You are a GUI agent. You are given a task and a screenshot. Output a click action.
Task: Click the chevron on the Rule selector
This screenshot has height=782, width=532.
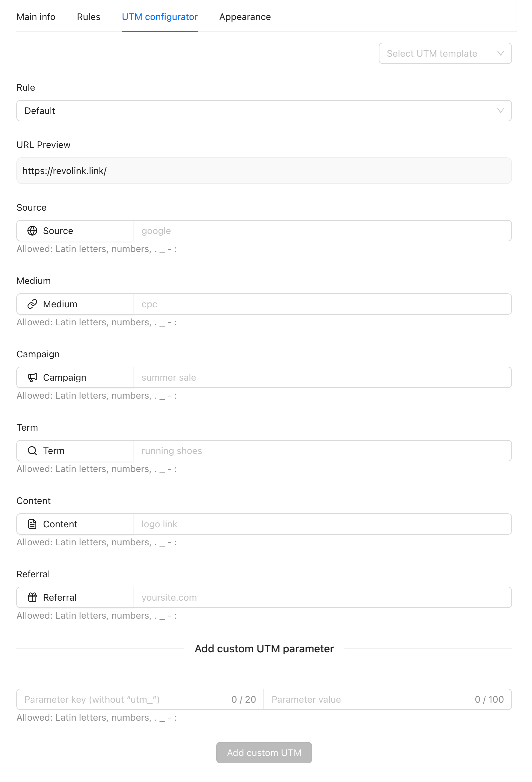(x=500, y=111)
